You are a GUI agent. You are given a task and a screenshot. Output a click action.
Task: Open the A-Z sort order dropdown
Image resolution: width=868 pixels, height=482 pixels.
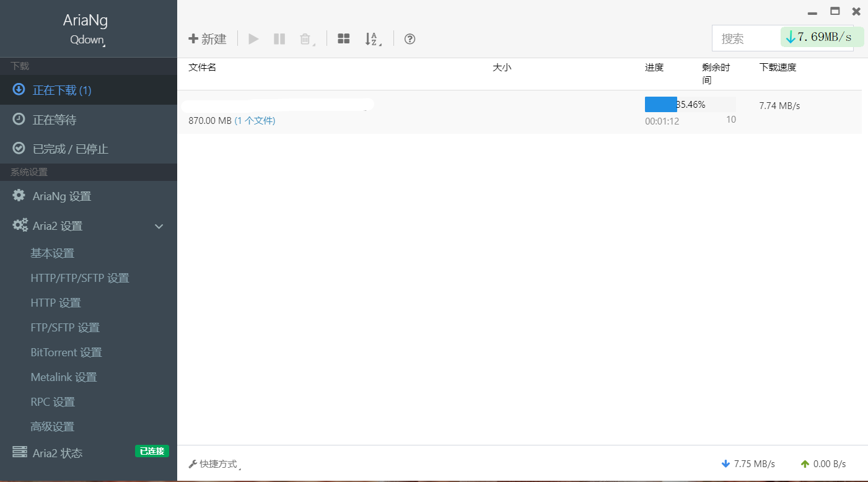click(x=373, y=39)
